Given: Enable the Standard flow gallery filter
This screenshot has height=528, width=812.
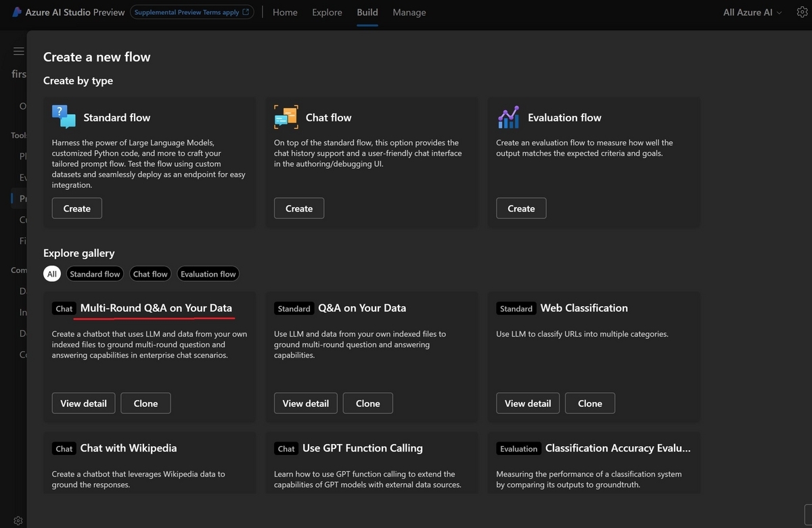Looking at the screenshot, I should 94,273.
